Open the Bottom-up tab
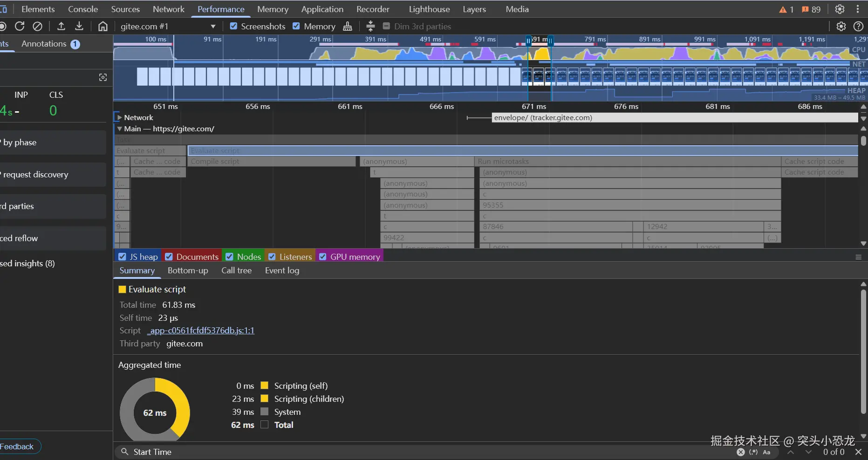Screen dimensions: 868x460 pyautogui.click(x=188, y=271)
